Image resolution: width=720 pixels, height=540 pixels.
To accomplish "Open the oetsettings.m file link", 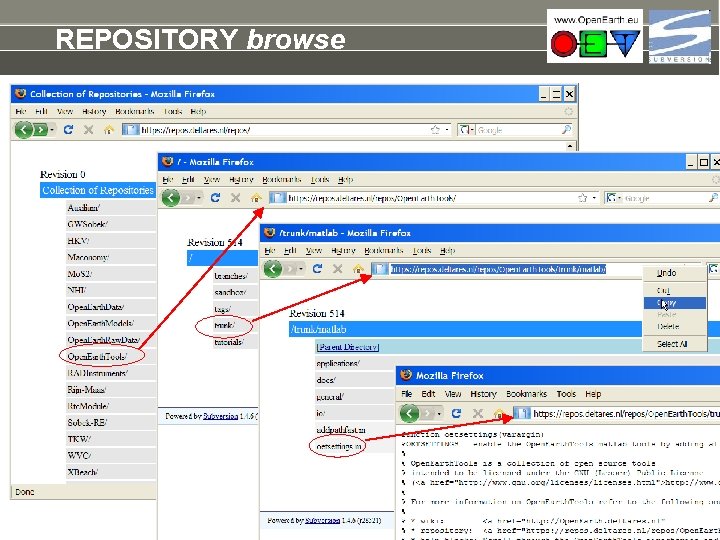I will click(x=339, y=446).
